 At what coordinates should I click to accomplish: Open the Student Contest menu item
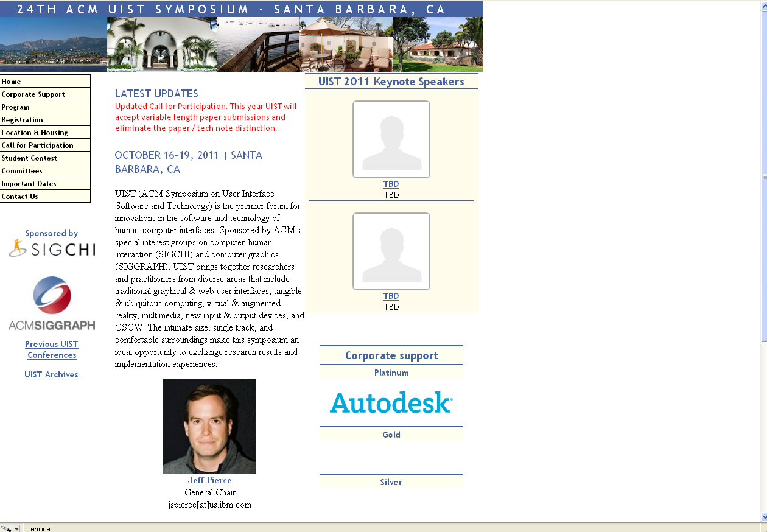point(45,158)
